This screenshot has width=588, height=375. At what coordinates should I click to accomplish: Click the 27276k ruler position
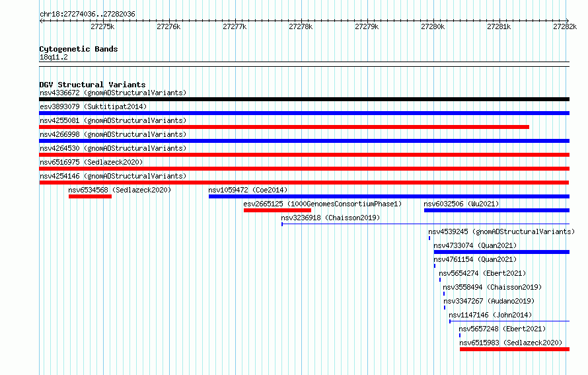[x=168, y=26]
